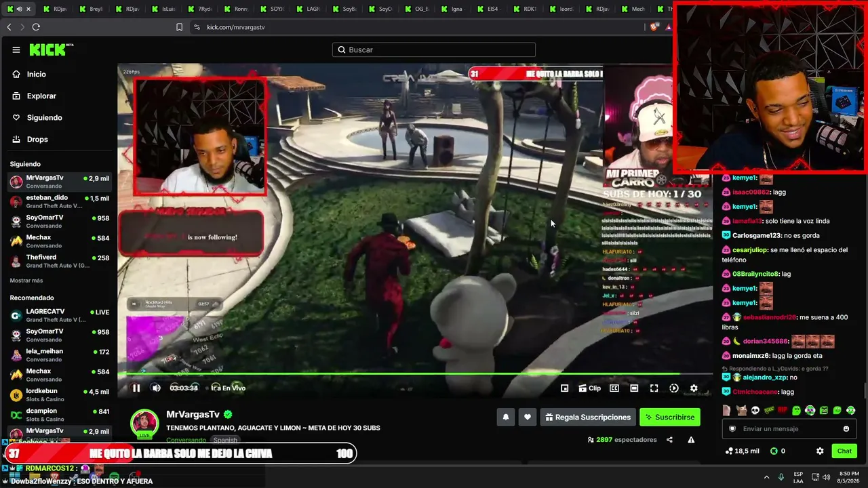Image resolution: width=868 pixels, height=488 pixels.
Task: Open the emote picker smiley icon
Action: pos(846,429)
